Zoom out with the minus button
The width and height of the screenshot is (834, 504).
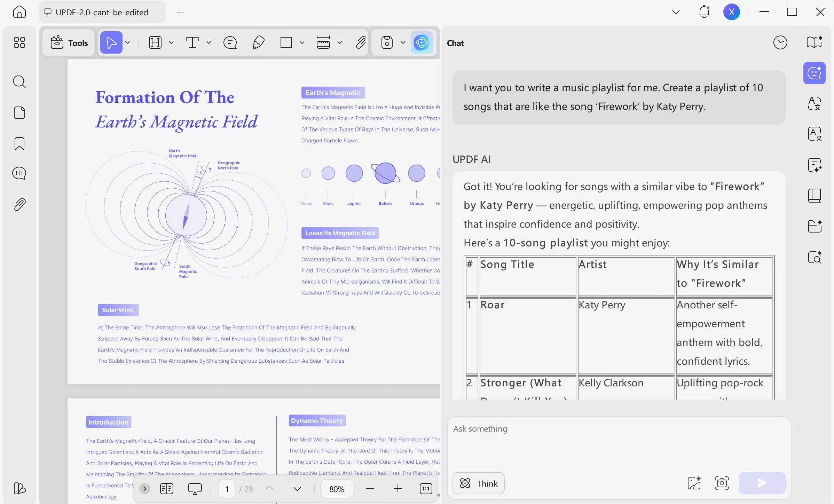point(370,489)
